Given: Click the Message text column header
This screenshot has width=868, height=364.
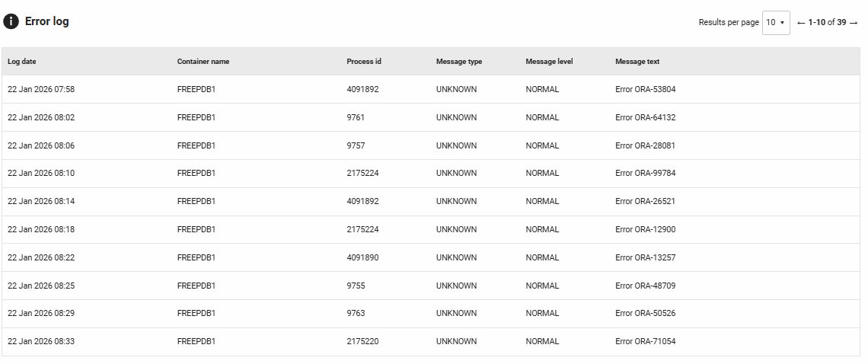Looking at the screenshot, I should [x=637, y=62].
